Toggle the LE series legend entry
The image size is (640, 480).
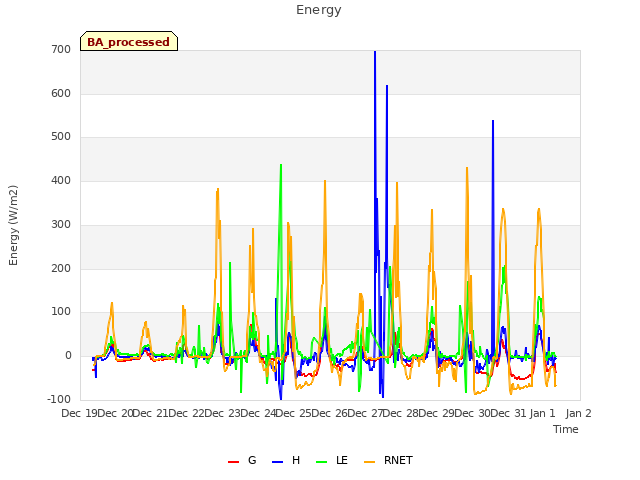click(332, 460)
